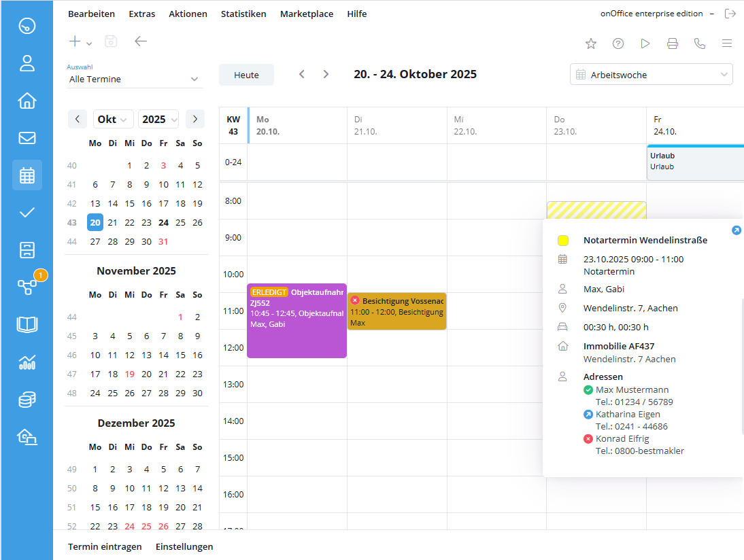The height and width of the screenshot is (560, 744).
Task: Select day 24 in the October mini calendar
Action: tap(162, 222)
